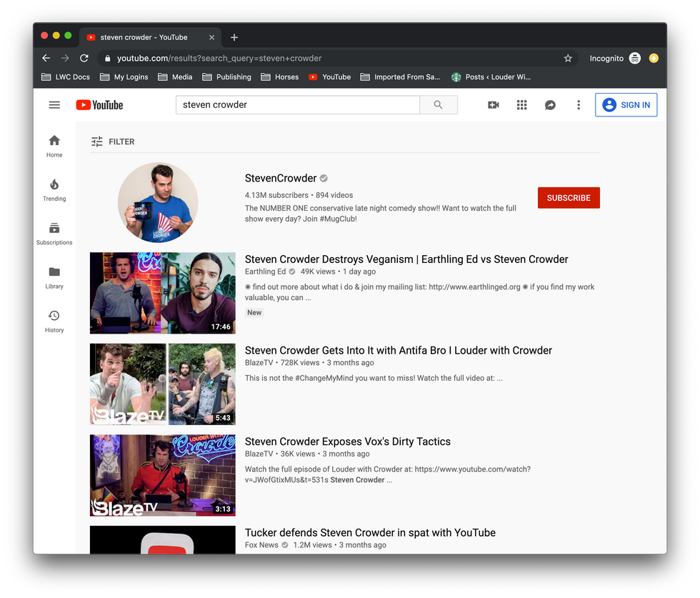The width and height of the screenshot is (700, 598).
Task: Click the StevenCrowder channel description text
Action: click(380, 214)
